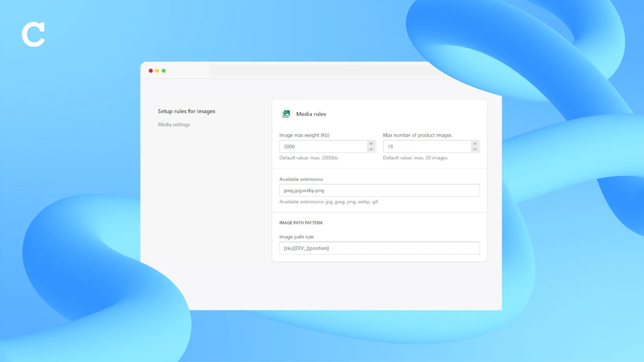
Task: Edit the Image path rule field
Action: pyautogui.click(x=379, y=248)
